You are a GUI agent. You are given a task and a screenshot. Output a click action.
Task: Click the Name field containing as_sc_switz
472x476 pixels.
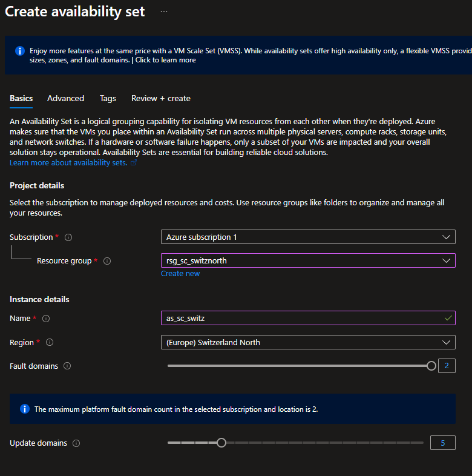pyautogui.click(x=303, y=318)
